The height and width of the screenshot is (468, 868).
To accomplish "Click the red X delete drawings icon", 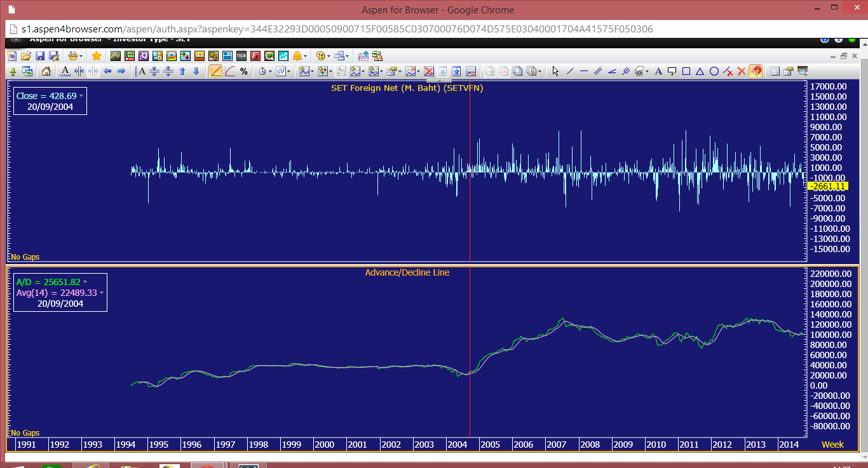I will pos(742,71).
